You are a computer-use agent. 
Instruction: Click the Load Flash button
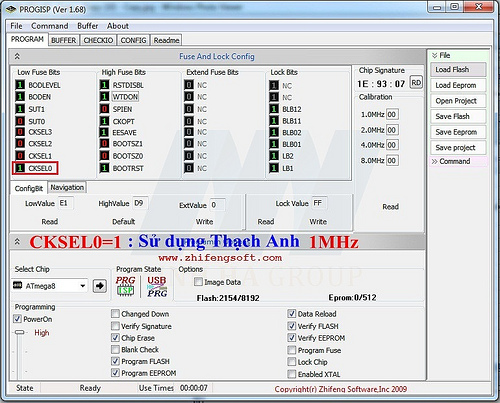click(x=458, y=70)
